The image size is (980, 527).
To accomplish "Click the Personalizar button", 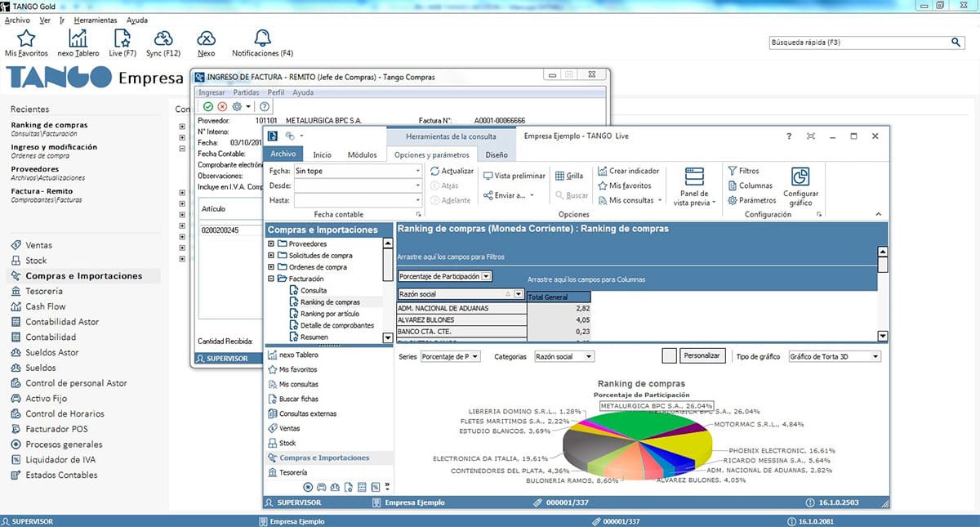I will click(x=703, y=356).
